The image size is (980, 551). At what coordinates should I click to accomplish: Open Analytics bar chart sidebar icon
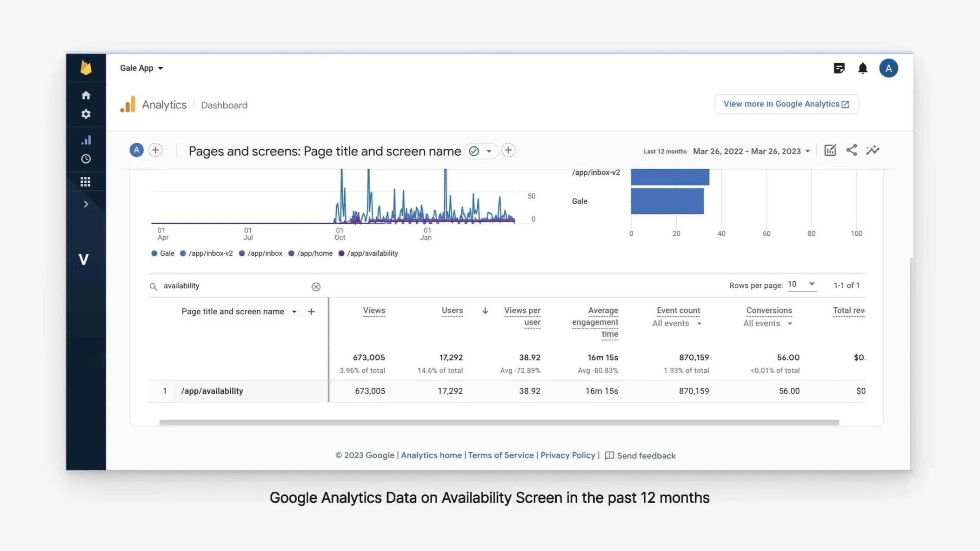[86, 140]
